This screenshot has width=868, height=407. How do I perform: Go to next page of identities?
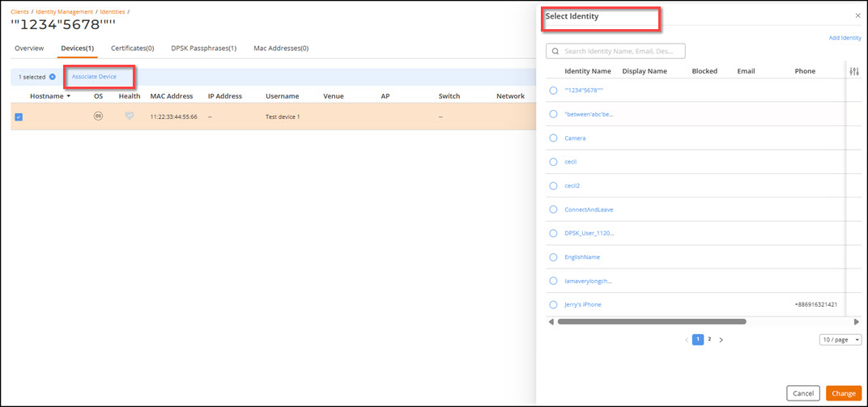[721, 340]
